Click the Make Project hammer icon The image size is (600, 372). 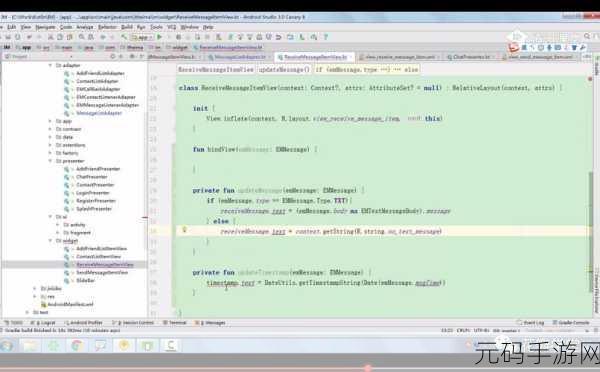coord(124,37)
